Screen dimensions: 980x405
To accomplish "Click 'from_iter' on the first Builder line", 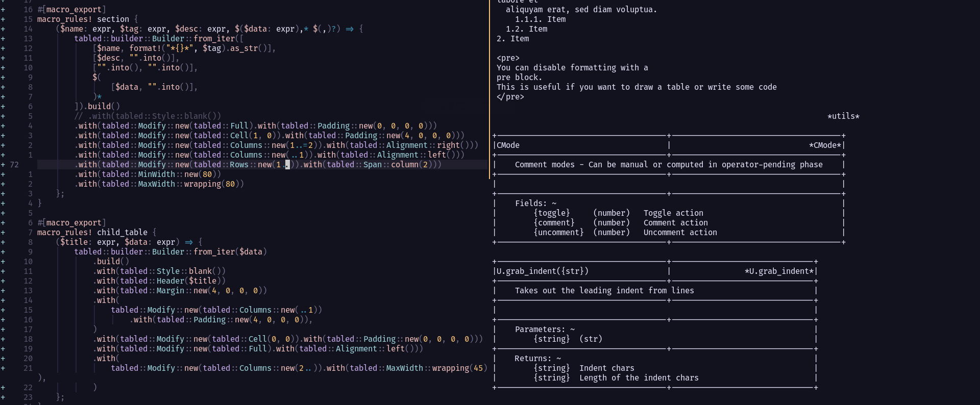I will pos(214,39).
